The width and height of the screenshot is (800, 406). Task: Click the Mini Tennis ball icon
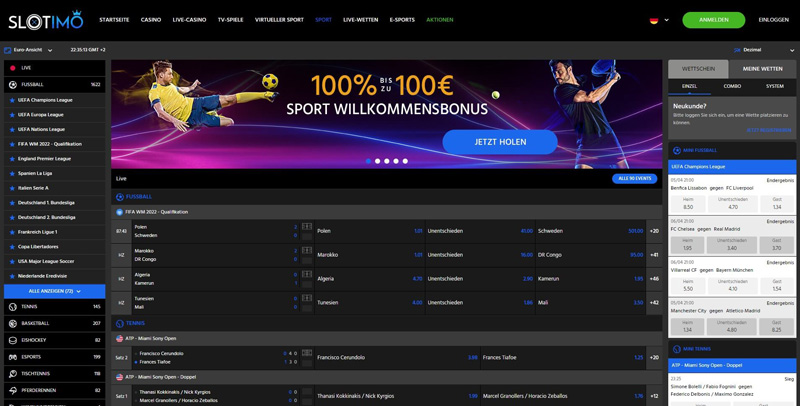point(677,349)
